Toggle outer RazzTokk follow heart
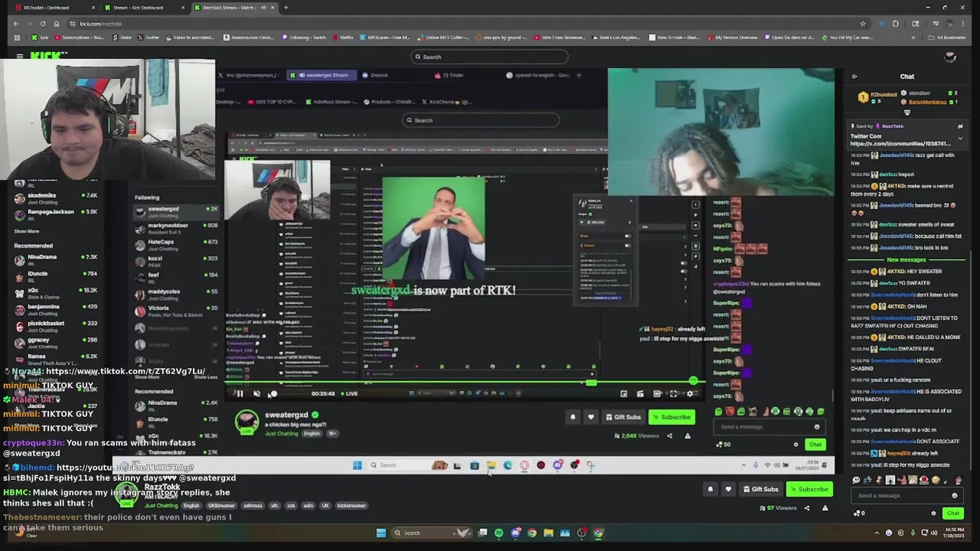This screenshot has height=551, width=980. pyautogui.click(x=728, y=489)
